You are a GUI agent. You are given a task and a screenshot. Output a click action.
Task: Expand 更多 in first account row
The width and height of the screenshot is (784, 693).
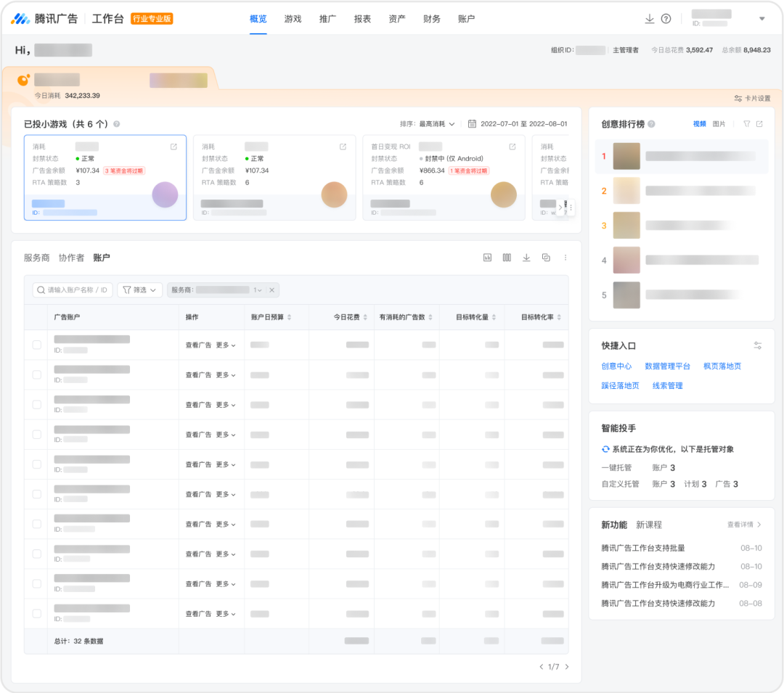pos(226,345)
